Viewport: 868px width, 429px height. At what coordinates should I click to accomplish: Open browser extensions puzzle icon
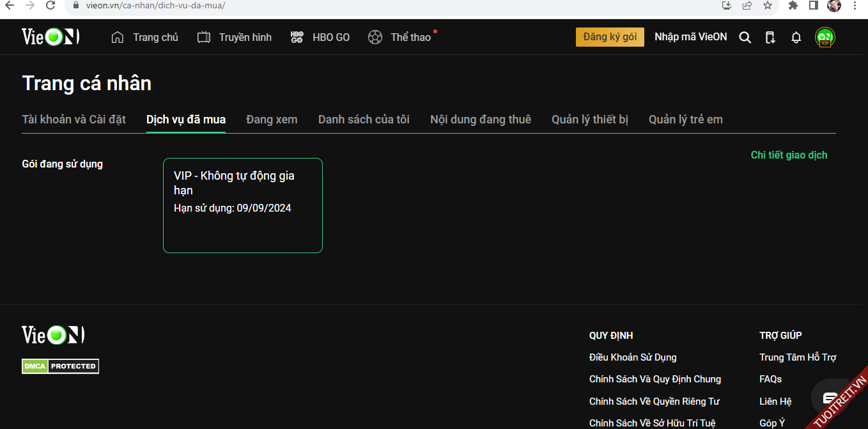tap(793, 6)
